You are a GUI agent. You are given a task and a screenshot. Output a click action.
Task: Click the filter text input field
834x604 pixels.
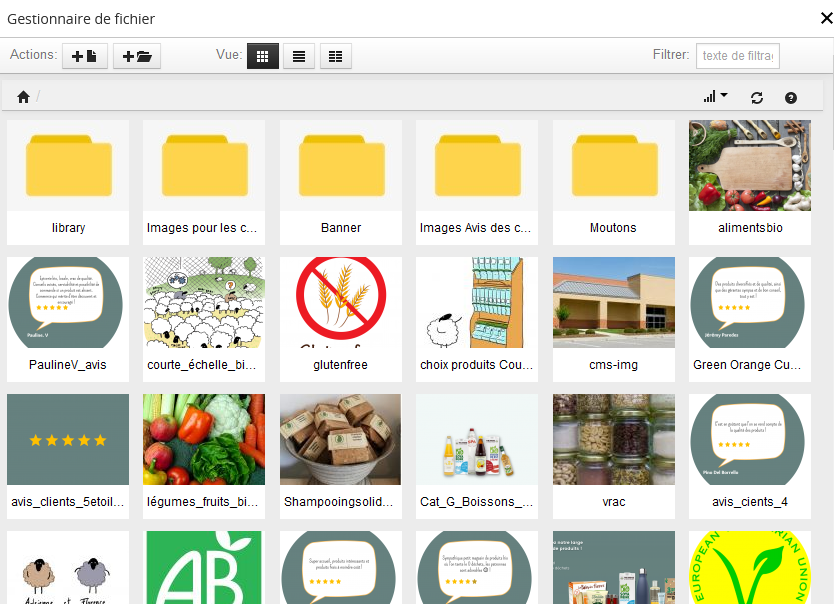tap(738, 56)
